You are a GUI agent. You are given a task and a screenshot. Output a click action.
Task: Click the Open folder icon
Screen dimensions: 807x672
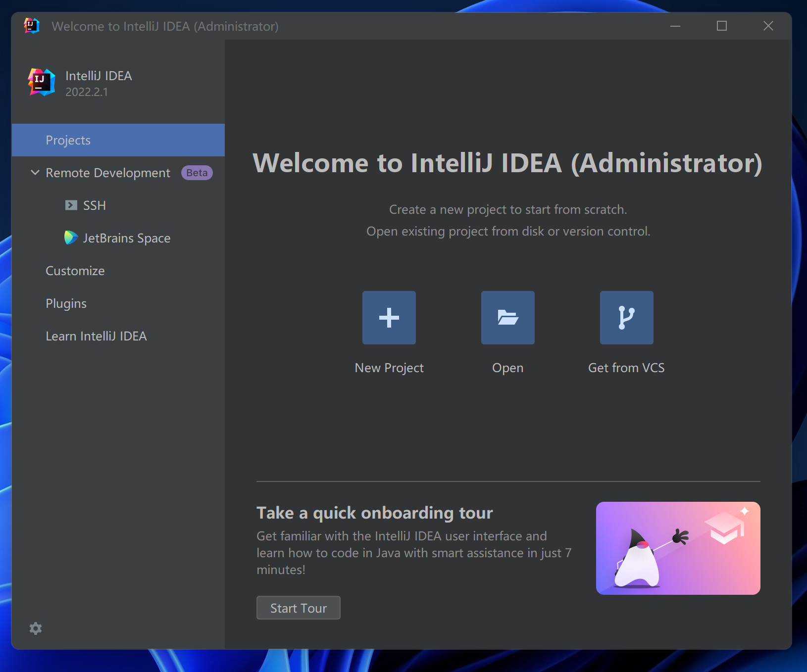click(508, 318)
